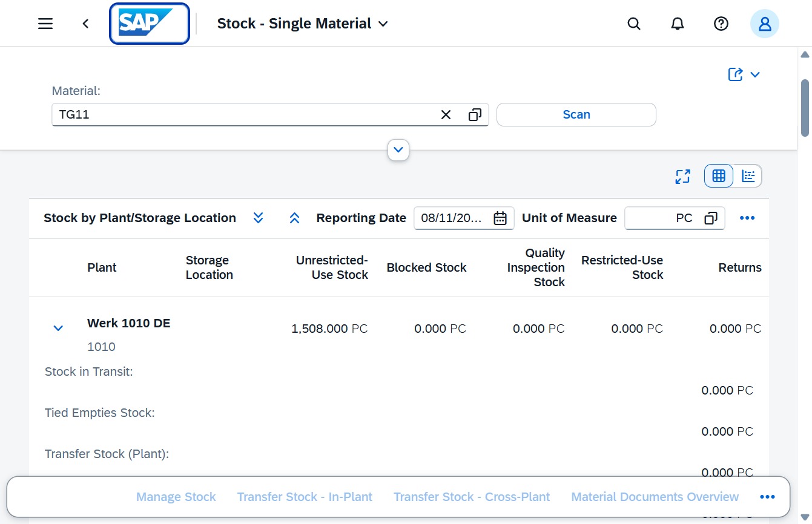Go back using the back arrow
This screenshot has height=524, width=812.
click(x=85, y=24)
